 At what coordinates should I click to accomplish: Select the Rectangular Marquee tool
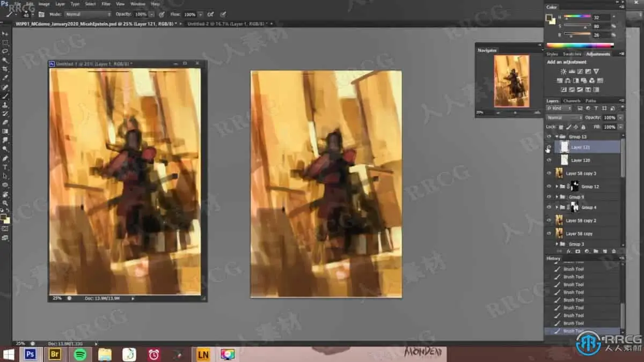pos(5,42)
